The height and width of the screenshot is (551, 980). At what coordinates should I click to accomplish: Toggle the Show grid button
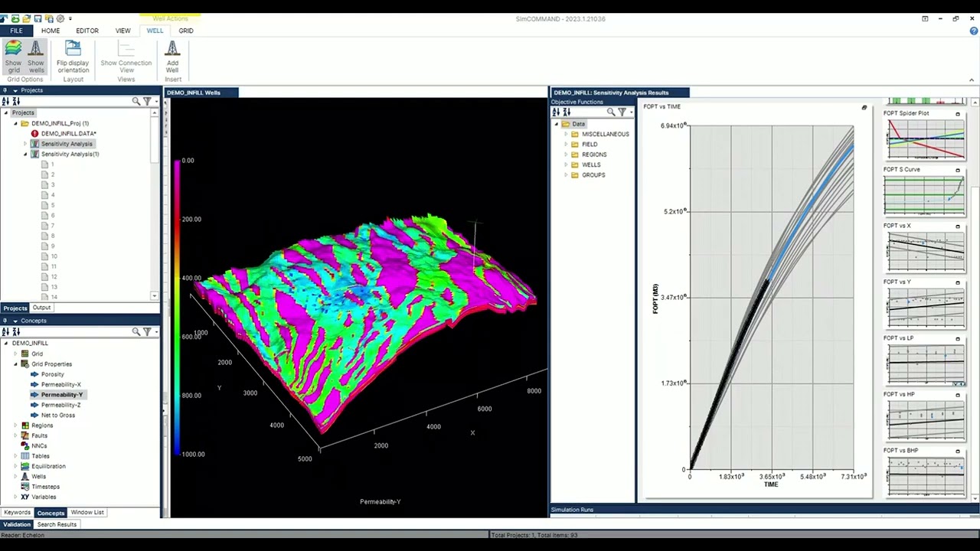point(14,57)
